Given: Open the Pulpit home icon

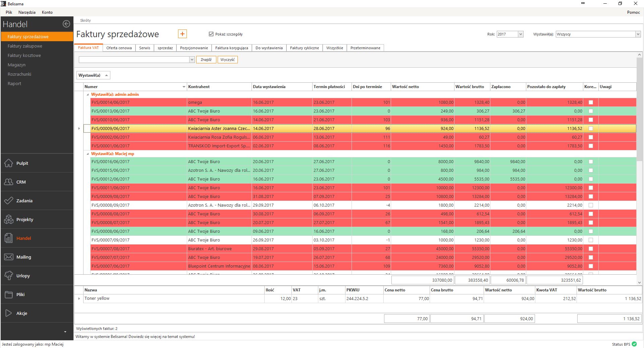Looking at the screenshot, I should pyautogui.click(x=9, y=163).
